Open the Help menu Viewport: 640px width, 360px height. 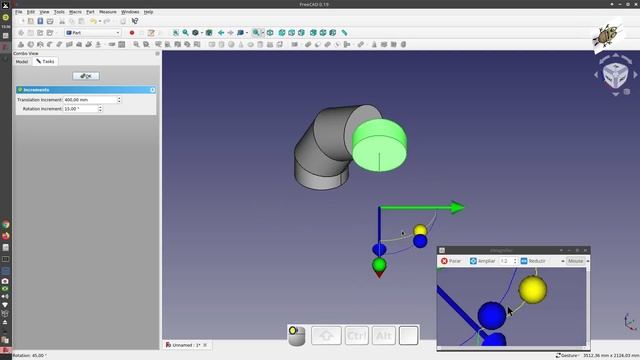coord(148,12)
